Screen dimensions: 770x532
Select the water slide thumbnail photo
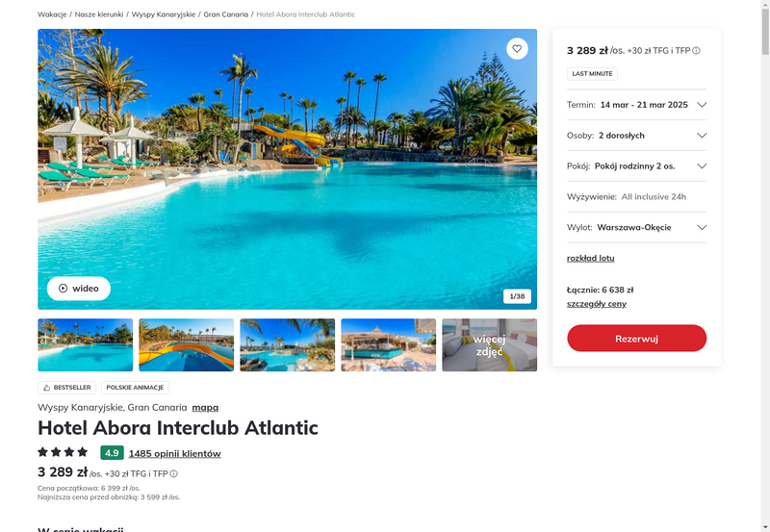186,345
